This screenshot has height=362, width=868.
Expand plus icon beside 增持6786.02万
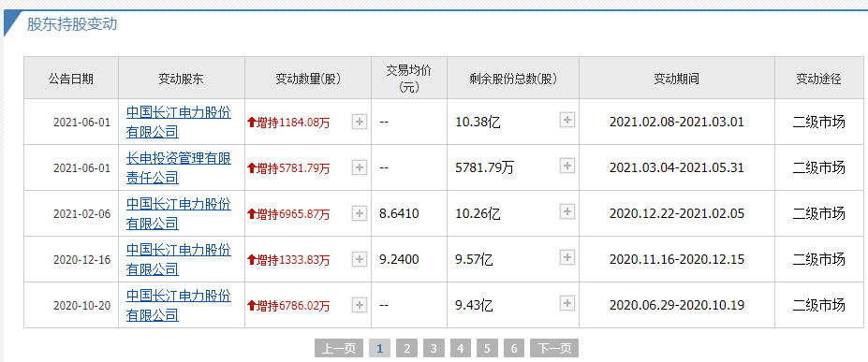[x=360, y=305]
